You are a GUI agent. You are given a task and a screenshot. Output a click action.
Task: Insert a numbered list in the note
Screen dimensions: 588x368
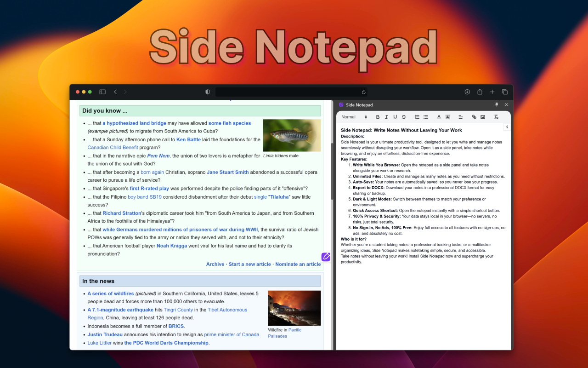click(417, 117)
